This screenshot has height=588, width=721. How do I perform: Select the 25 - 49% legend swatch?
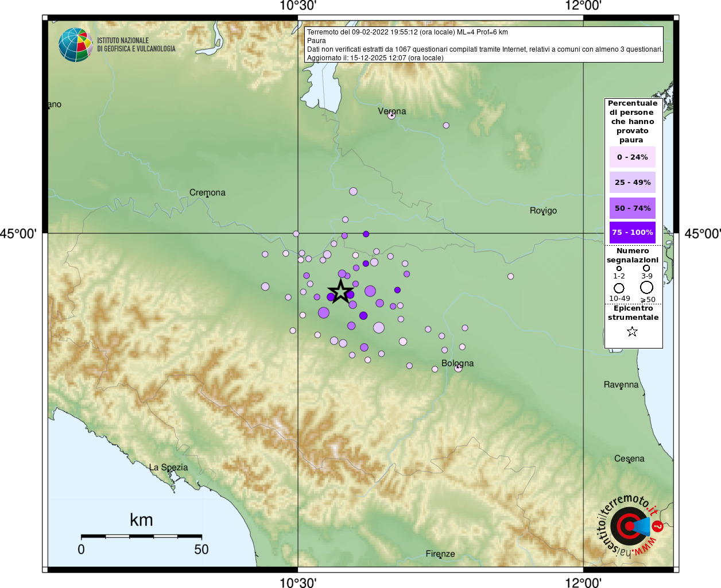click(x=632, y=182)
